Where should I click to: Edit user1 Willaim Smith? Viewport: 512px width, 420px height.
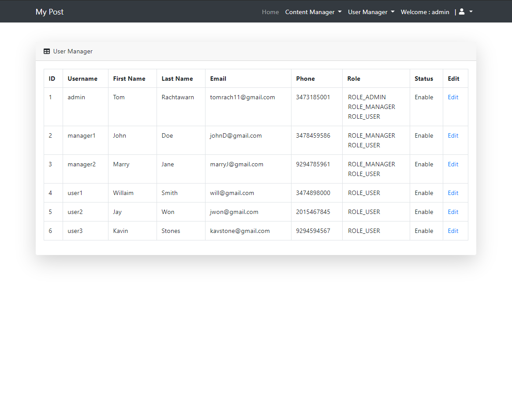[x=453, y=193]
